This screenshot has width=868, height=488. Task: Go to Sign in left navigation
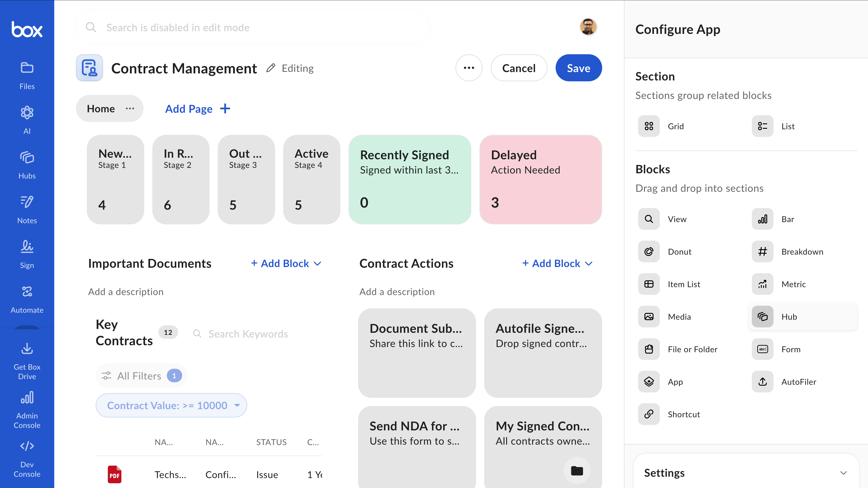27,254
